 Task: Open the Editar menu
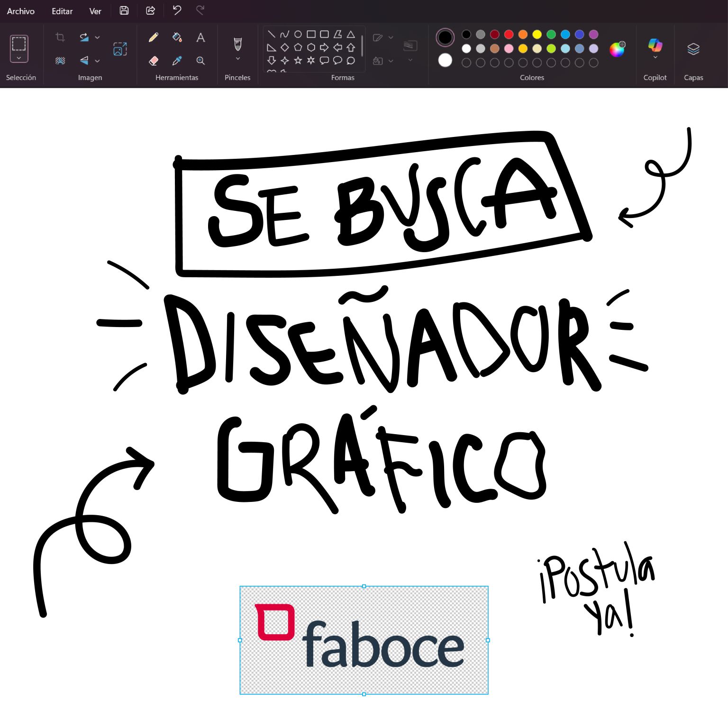tap(62, 11)
